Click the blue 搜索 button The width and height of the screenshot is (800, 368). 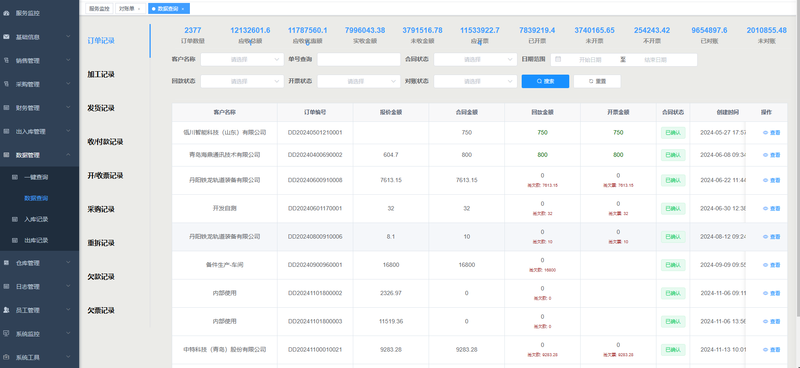[545, 81]
